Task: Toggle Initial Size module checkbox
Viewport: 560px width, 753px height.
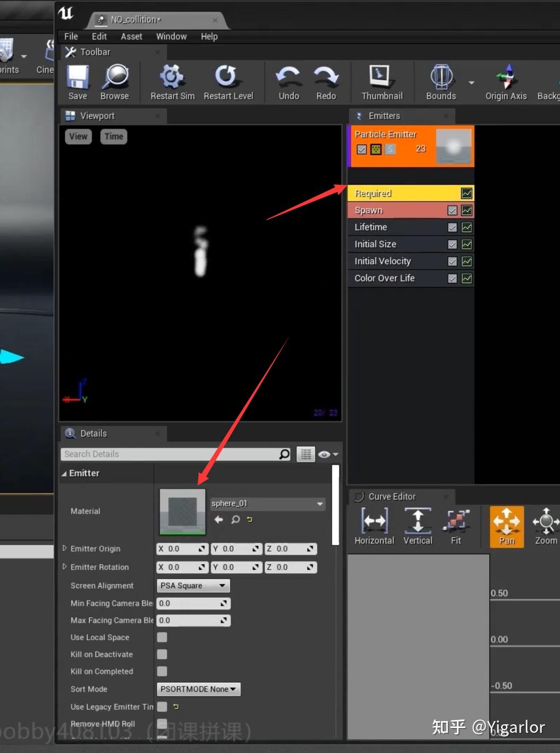Action: click(452, 245)
